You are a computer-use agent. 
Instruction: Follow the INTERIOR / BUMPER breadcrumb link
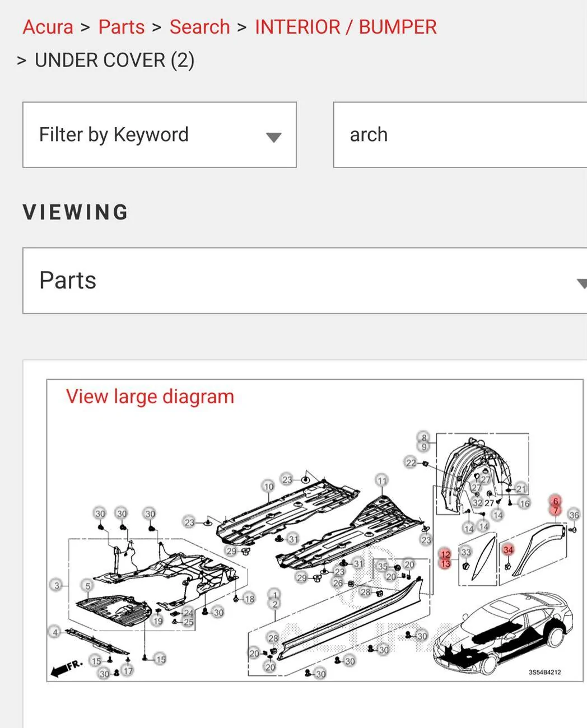tap(345, 26)
